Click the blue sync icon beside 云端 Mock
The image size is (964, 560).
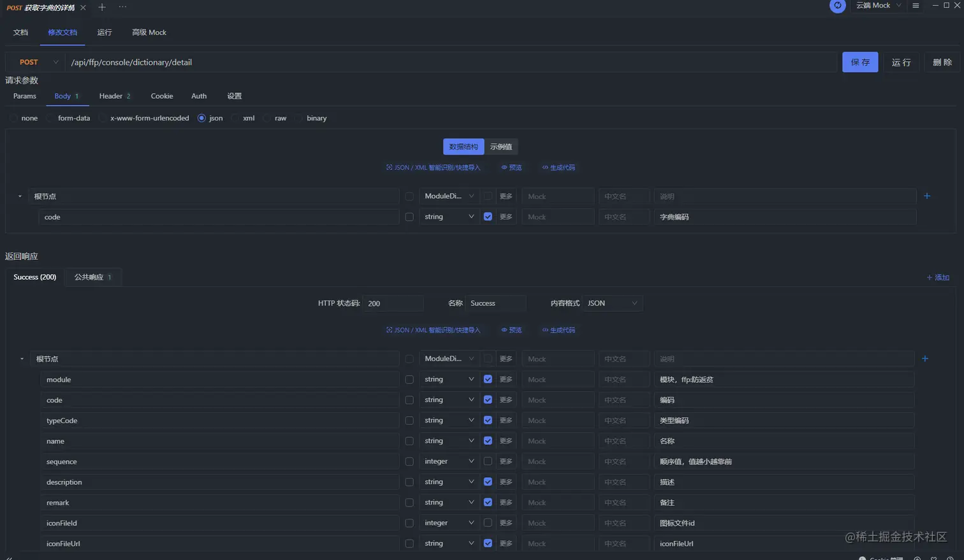point(838,6)
